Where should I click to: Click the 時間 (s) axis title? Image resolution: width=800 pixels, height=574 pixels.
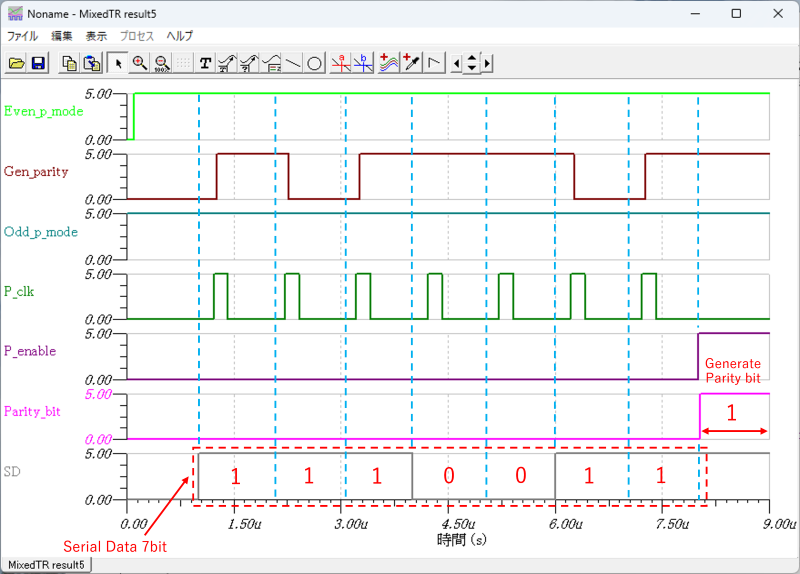pos(462,539)
